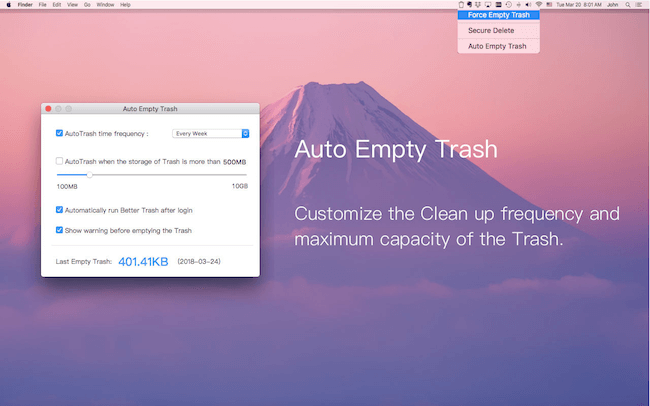Screen dimensions: 650x406
Task: Disable the AutoTrash time frequency checkbox
Action: click(59, 133)
